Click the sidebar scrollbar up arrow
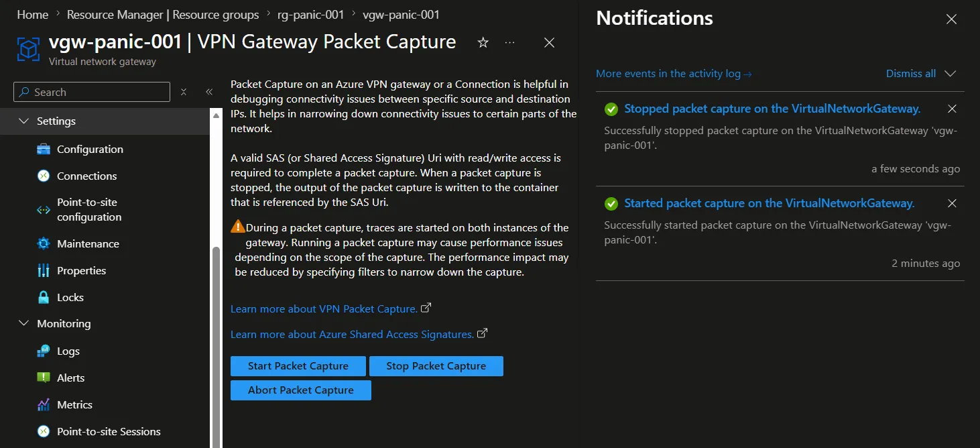The image size is (980, 448). (x=216, y=115)
